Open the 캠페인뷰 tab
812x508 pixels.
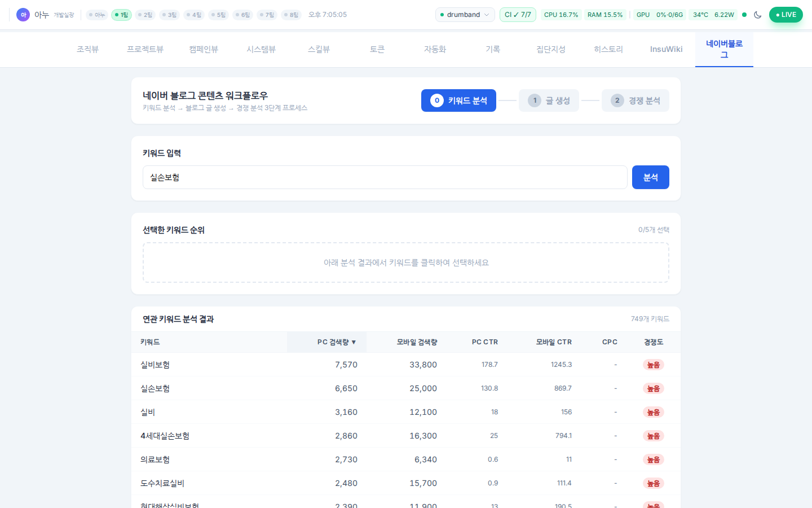coord(204,50)
